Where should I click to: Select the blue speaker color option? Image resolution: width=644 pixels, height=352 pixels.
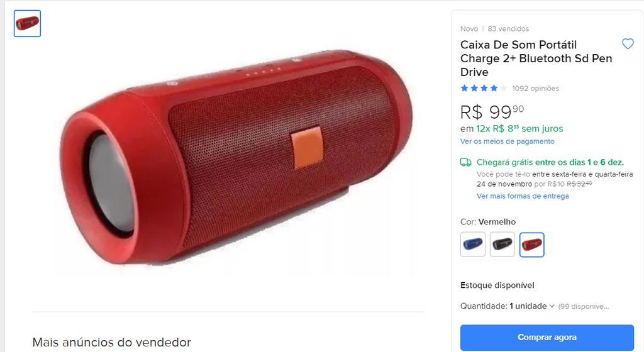[x=473, y=245]
